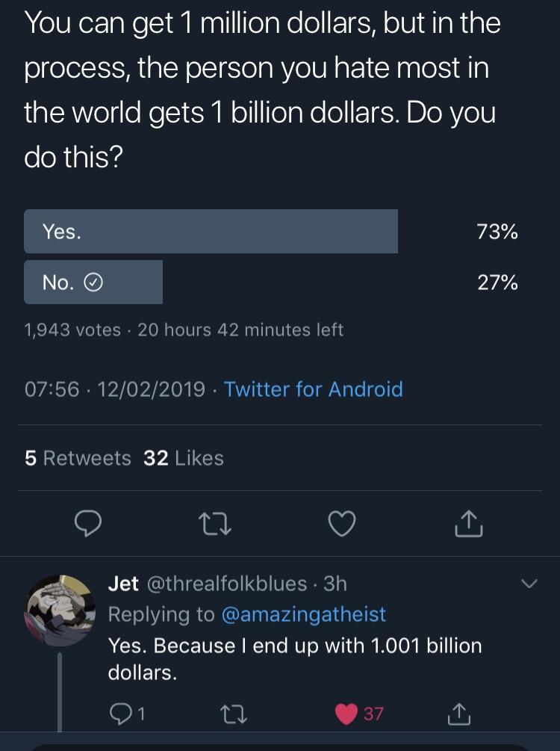The image size is (560, 751).
Task: Open the Twitter for Android link
Action: pyautogui.click(x=313, y=389)
